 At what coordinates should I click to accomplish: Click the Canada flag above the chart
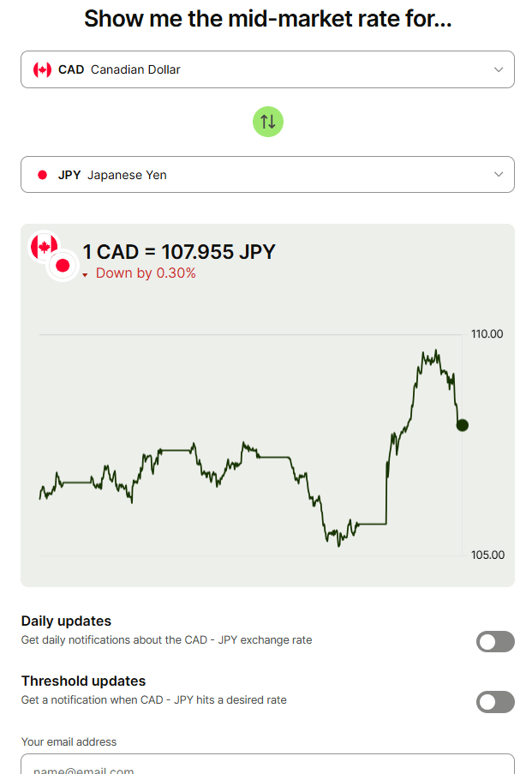[x=42, y=246]
